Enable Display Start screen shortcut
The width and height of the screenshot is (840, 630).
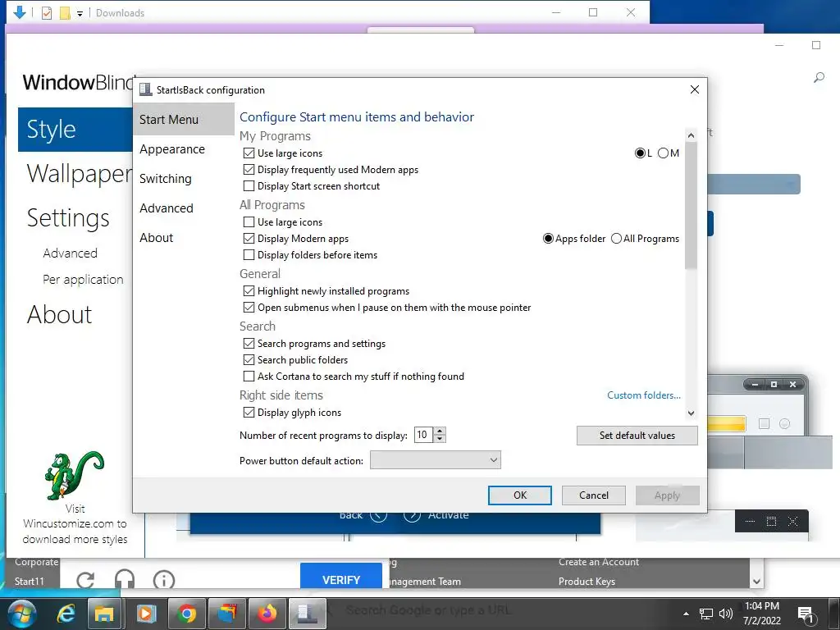point(249,186)
